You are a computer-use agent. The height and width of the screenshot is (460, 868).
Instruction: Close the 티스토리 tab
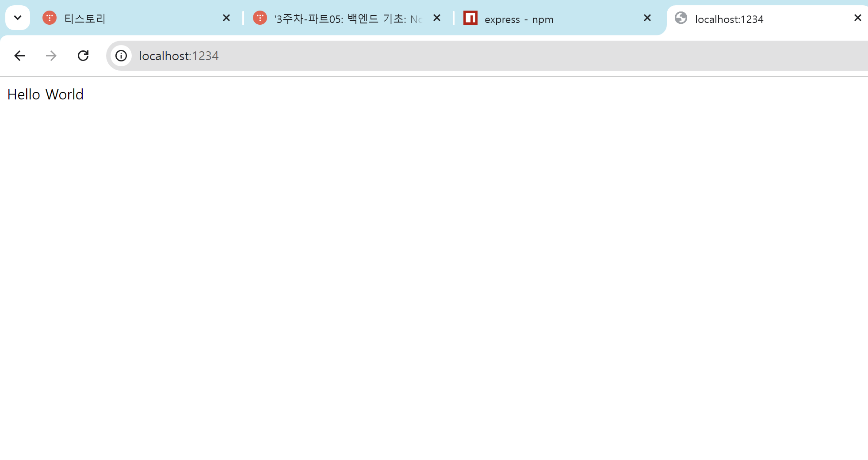(x=226, y=18)
